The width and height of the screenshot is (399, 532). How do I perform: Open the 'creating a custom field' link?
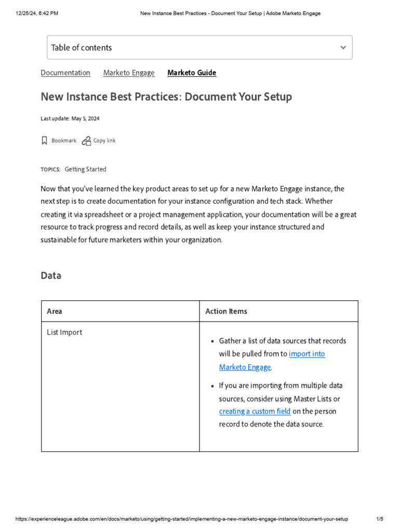(x=255, y=411)
